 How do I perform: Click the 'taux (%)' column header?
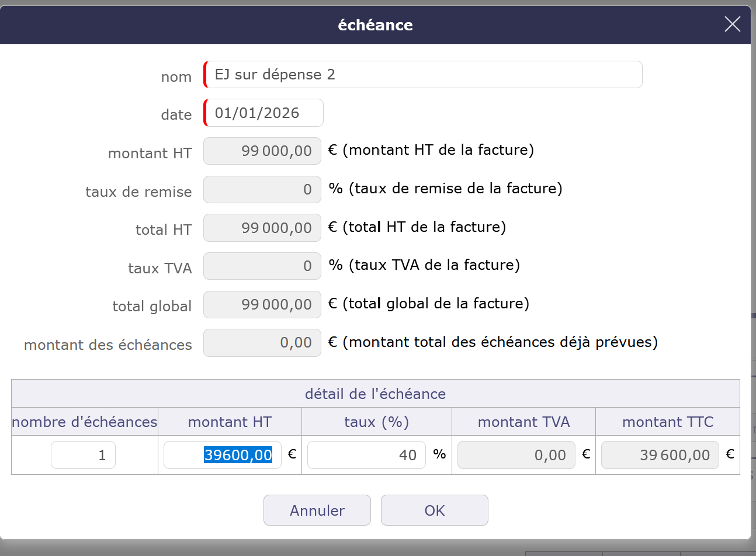[x=376, y=422]
